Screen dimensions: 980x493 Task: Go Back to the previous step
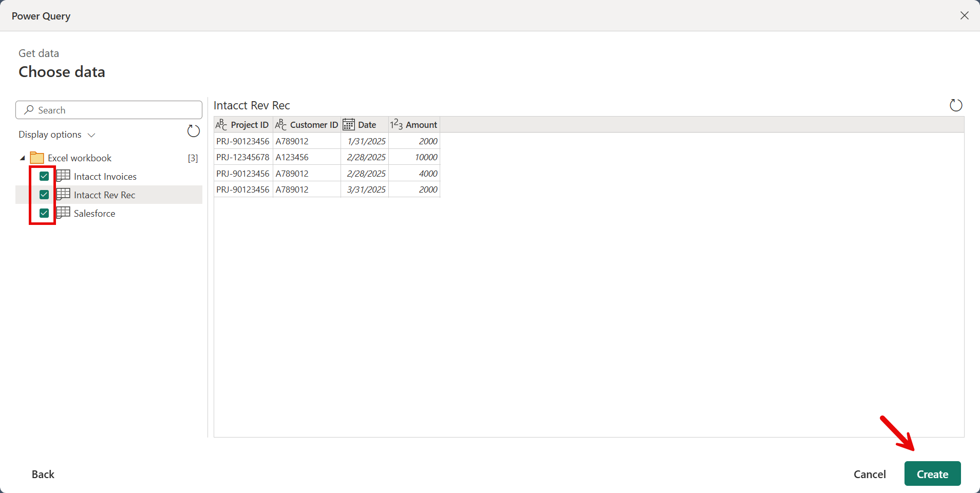[x=43, y=473]
